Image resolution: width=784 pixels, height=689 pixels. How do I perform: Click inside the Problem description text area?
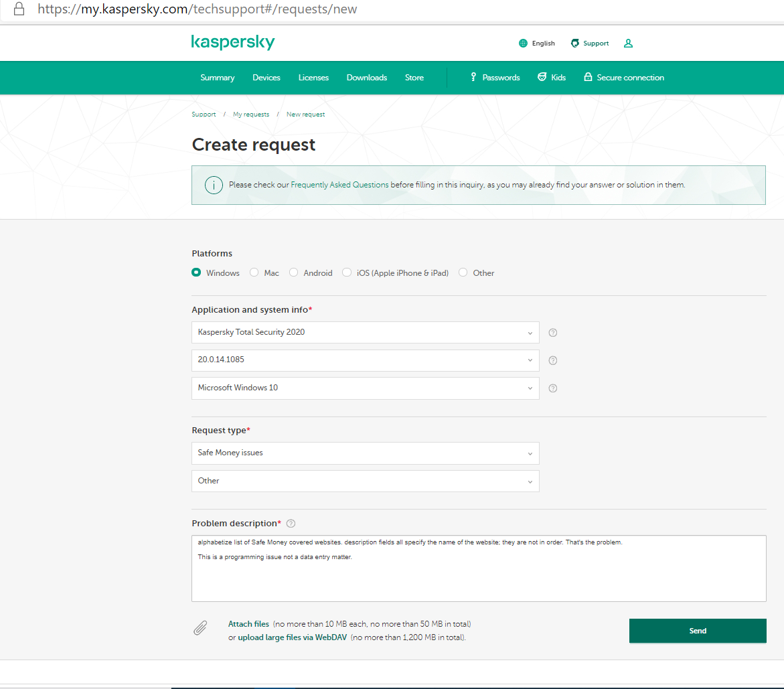[479, 568]
